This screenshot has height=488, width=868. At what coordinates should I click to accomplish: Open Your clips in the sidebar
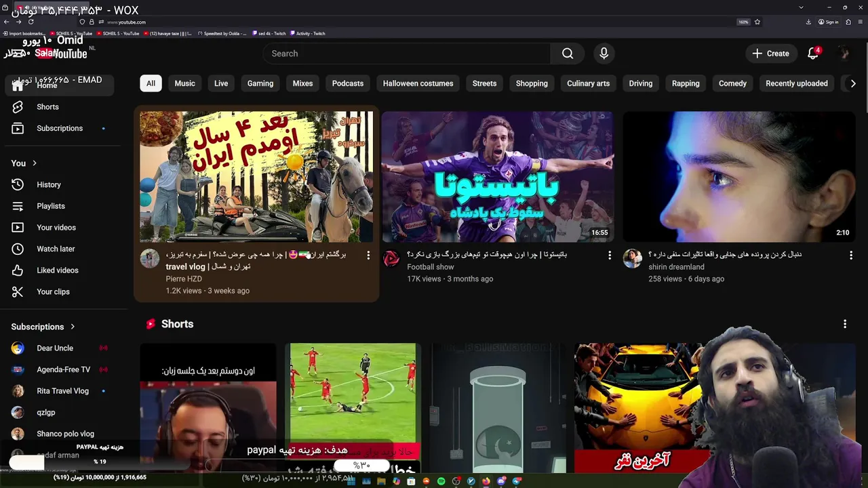60,291
